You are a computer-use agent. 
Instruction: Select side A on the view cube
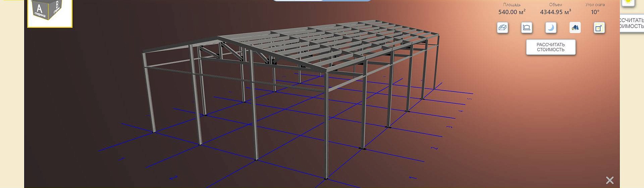(x=40, y=9)
